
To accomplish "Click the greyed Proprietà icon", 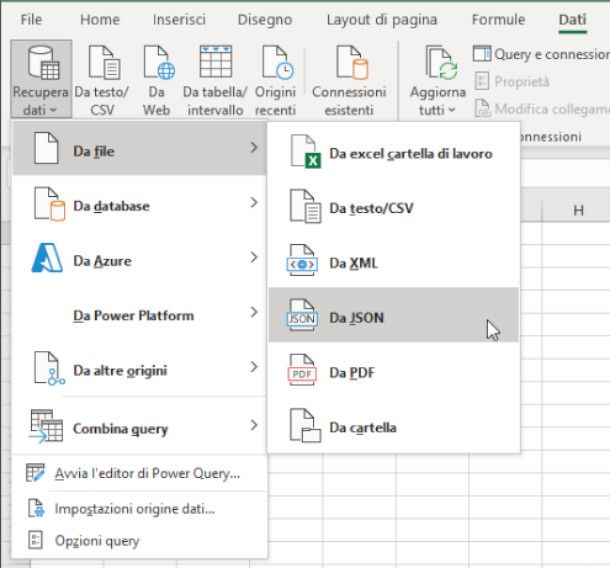I will pos(482,81).
